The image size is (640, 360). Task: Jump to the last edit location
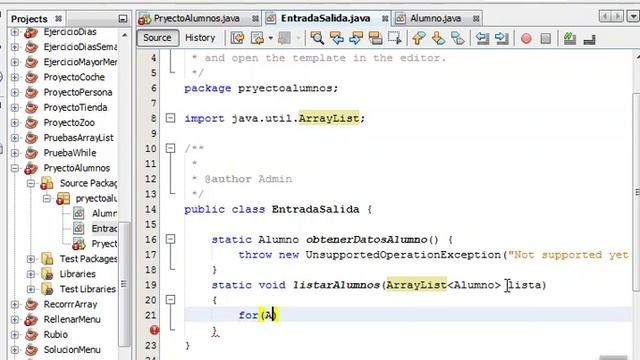[x=238, y=38]
